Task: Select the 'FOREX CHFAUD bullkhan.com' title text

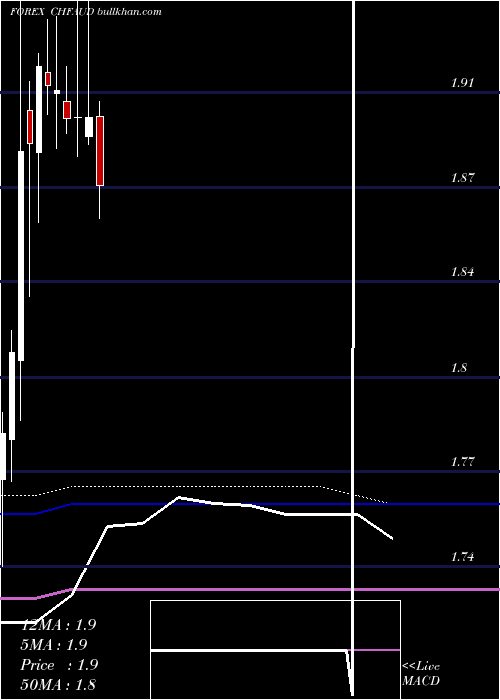Action: point(86,12)
